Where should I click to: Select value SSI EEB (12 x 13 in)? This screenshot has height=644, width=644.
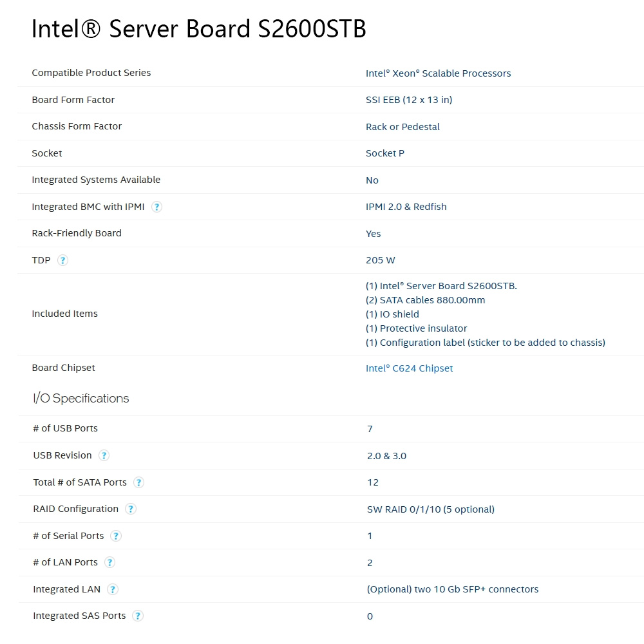pos(409,100)
